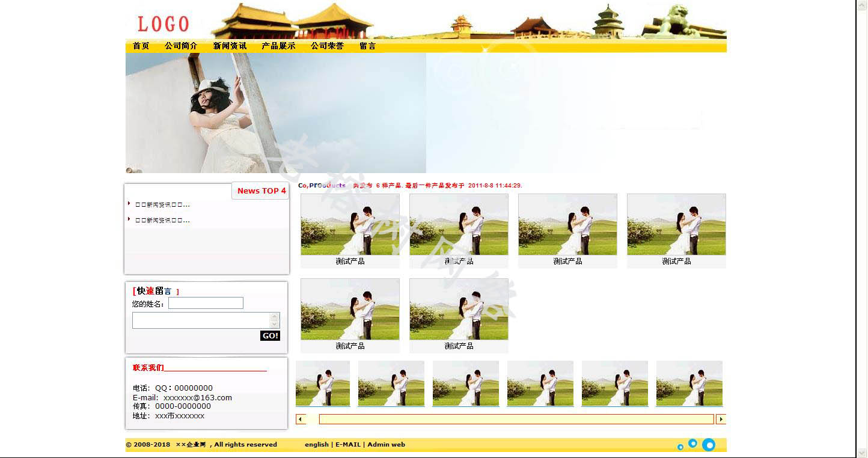Image resolution: width=868 pixels, height=458 pixels.
Task: Click the News TOP 4 badge
Action: [261, 191]
